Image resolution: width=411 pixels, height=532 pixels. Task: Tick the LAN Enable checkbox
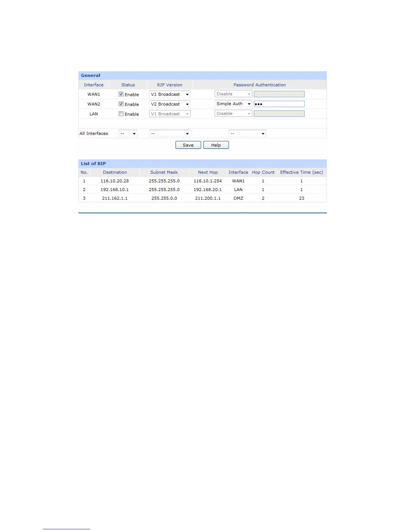click(x=121, y=114)
